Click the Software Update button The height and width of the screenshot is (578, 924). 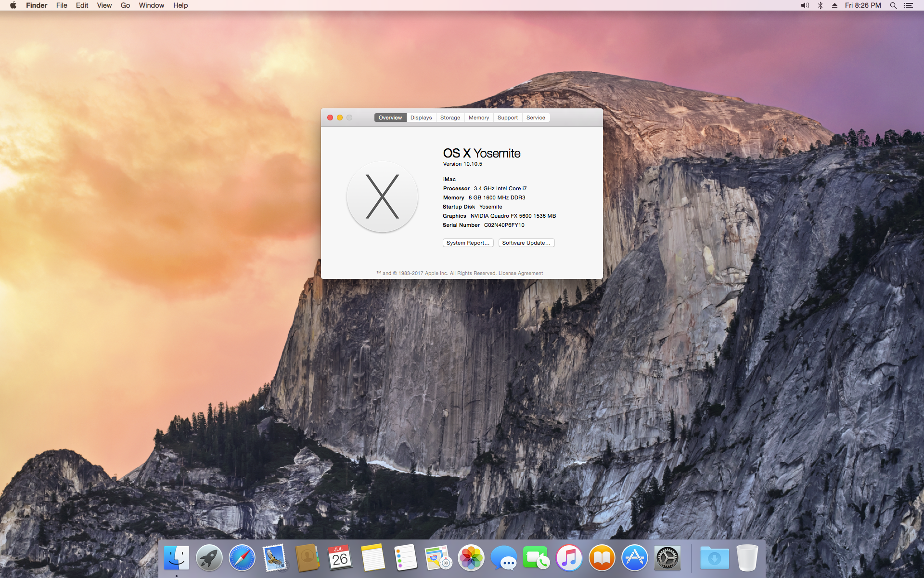(526, 243)
